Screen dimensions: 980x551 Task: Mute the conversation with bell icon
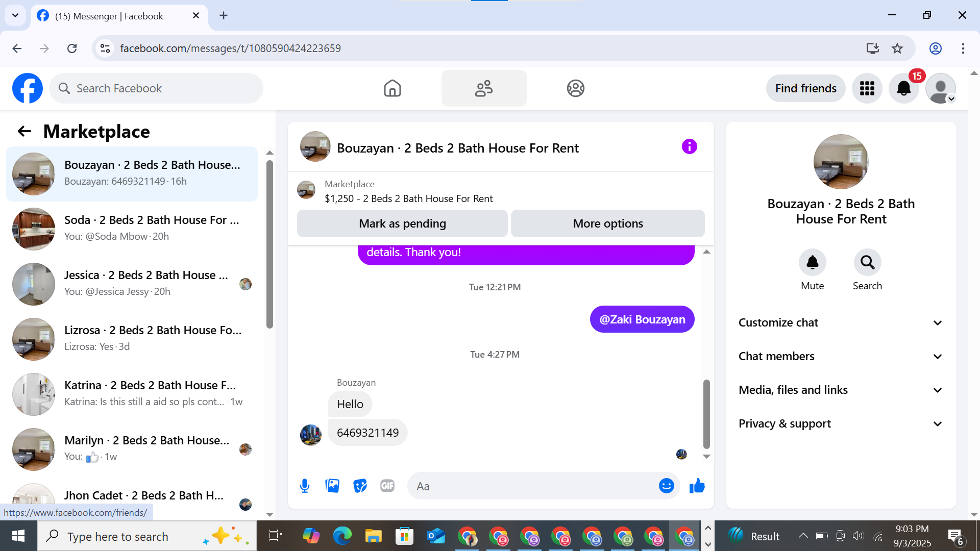812,262
